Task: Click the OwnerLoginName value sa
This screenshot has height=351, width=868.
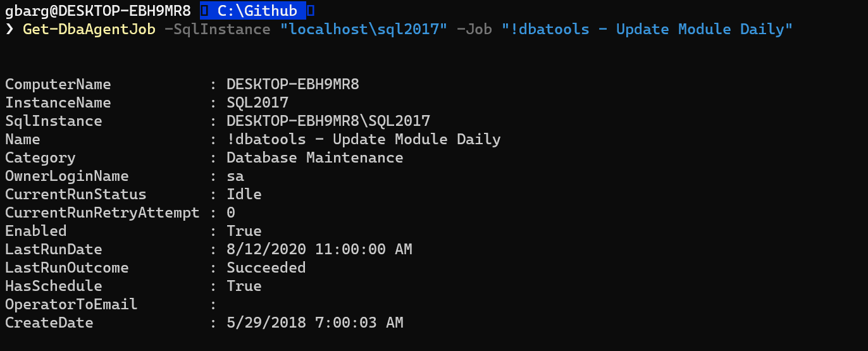Action: 235,176
